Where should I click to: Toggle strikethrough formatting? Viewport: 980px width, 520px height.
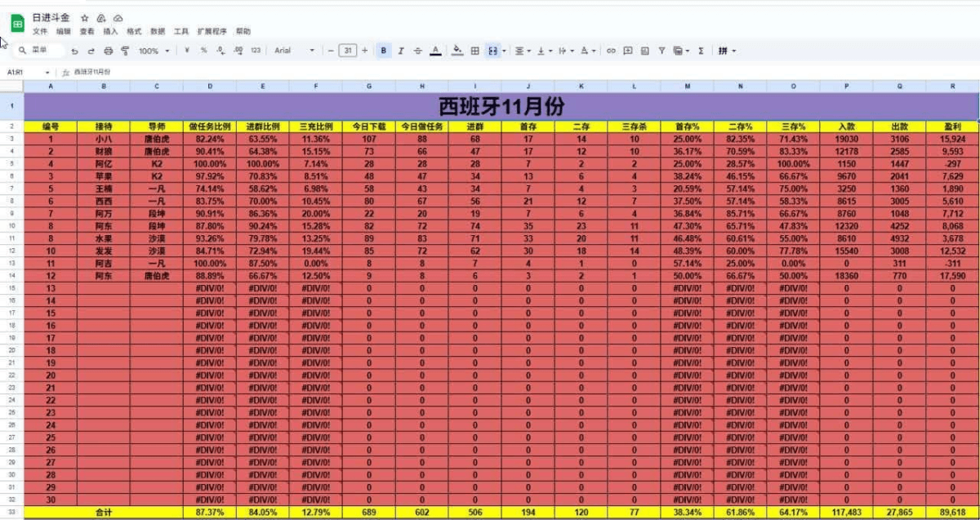coord(418,51)
